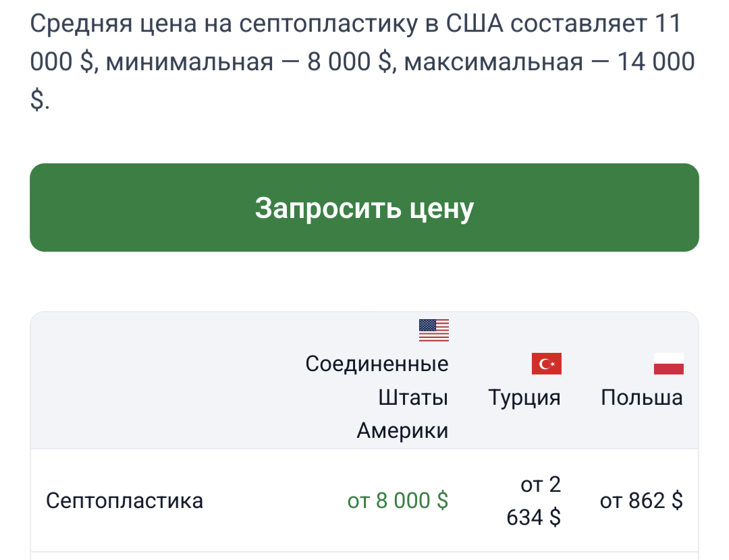Click the Септопластика row label
This screenshot has width=729, height=560.
[124, 501]
